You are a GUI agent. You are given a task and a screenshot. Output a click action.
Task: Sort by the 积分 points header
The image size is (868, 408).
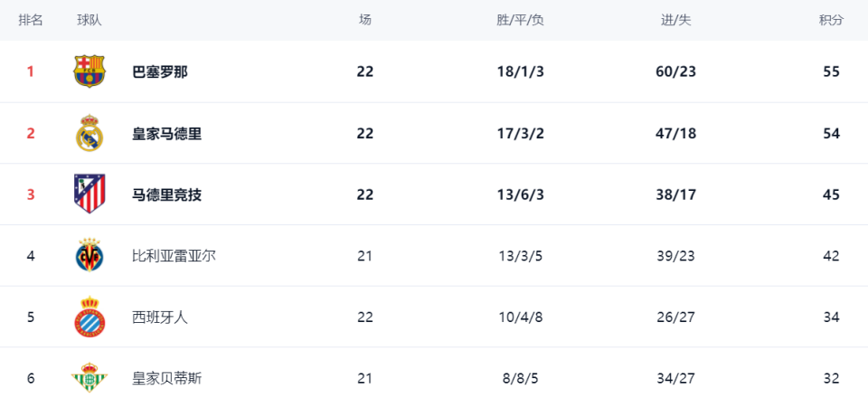coord(831,20)
